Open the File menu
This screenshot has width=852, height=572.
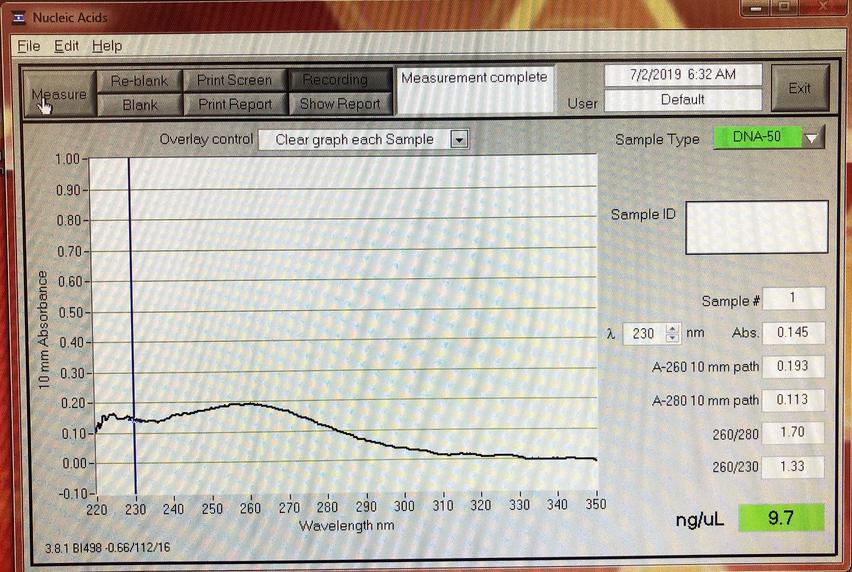[29, 46]
